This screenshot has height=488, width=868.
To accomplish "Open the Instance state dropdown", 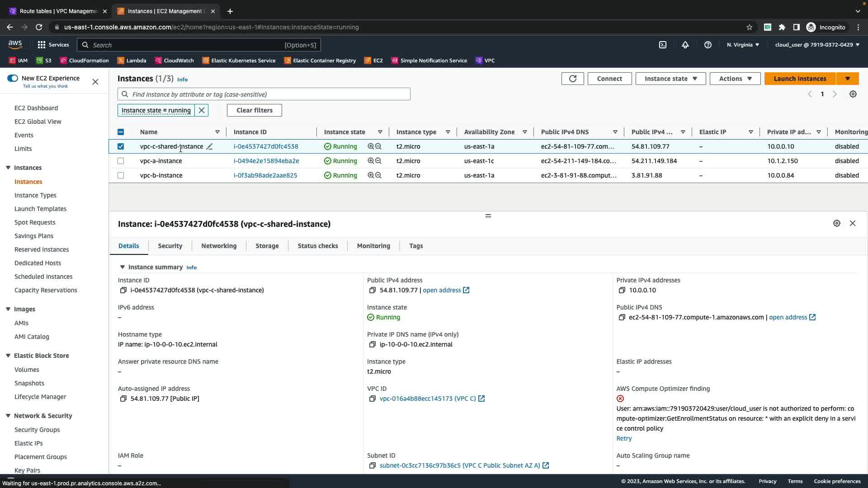I will [670, 79].
